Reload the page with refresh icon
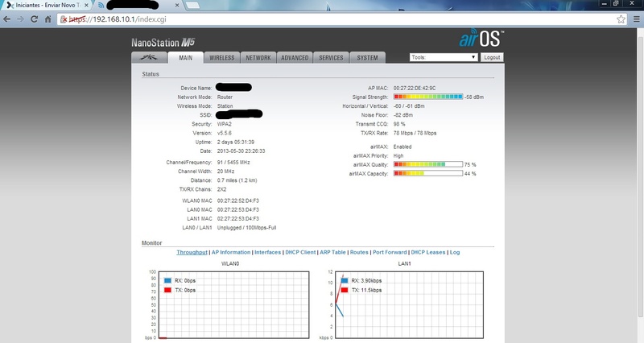This screenshot has width=644, height=343. tap(34, 19)
